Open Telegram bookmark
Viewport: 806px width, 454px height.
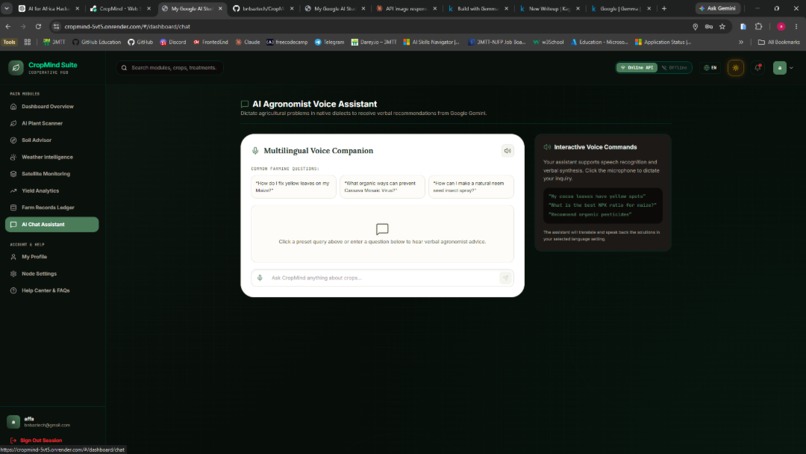point(329,42)
